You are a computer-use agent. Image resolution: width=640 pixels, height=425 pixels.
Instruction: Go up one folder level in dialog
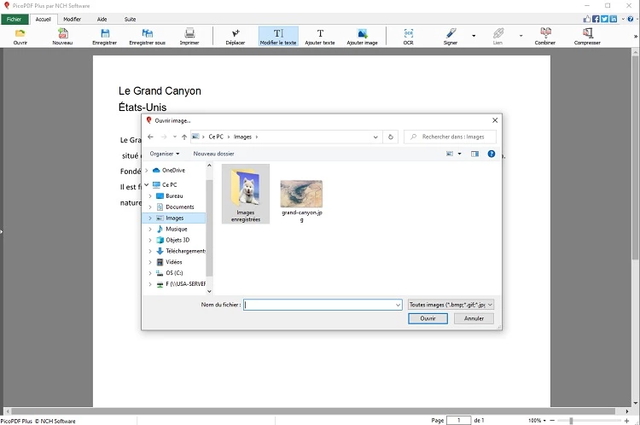(x=184, y=136)
